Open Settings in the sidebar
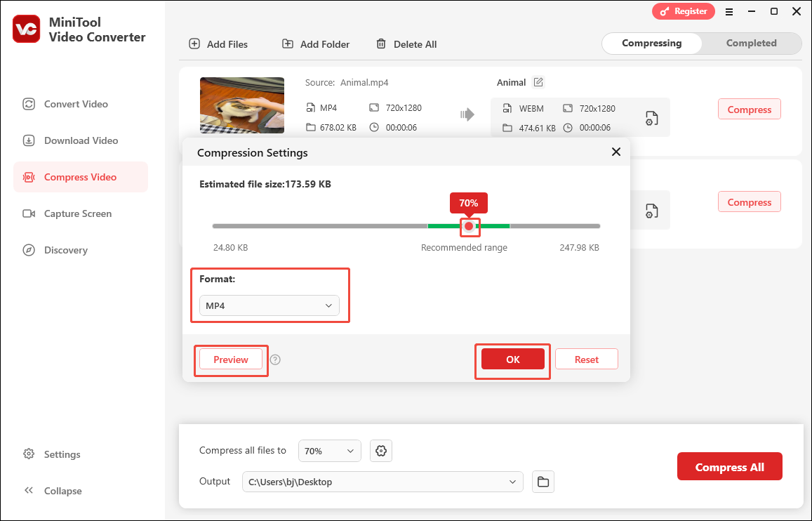The image size is (812, 521). point(52,454)
